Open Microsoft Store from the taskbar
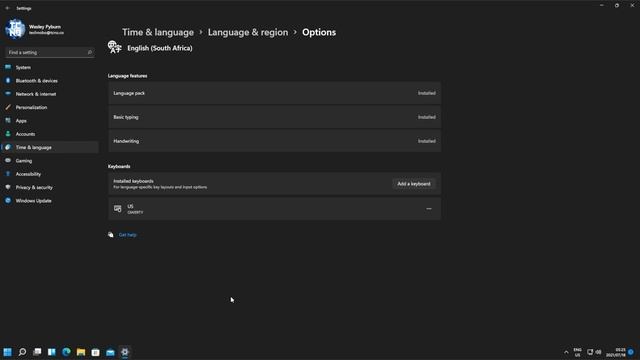The width and height of the screenshot is (640, 360). click(96, 352)
